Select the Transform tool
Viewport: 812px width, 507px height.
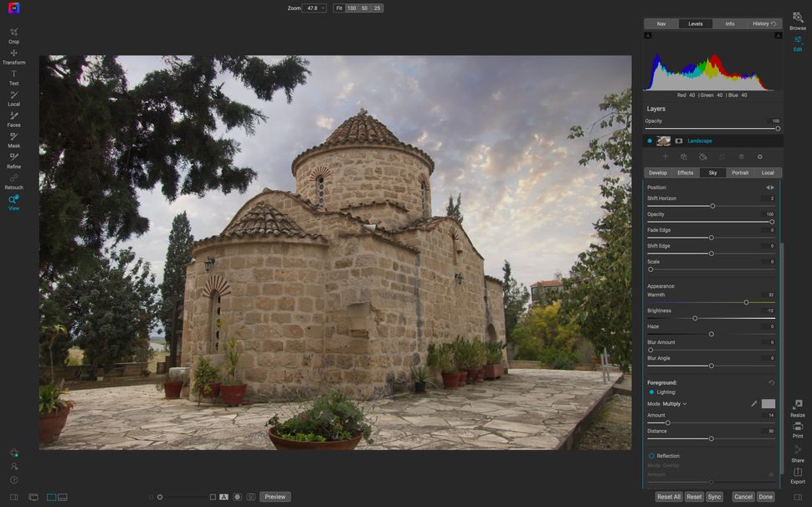[13, 55]
